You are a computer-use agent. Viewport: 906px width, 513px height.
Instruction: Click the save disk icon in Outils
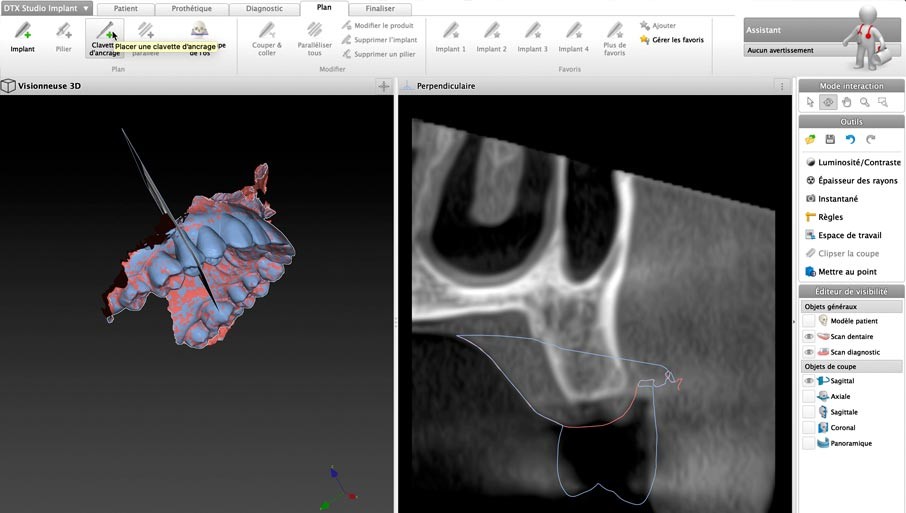tap(830, 139)
